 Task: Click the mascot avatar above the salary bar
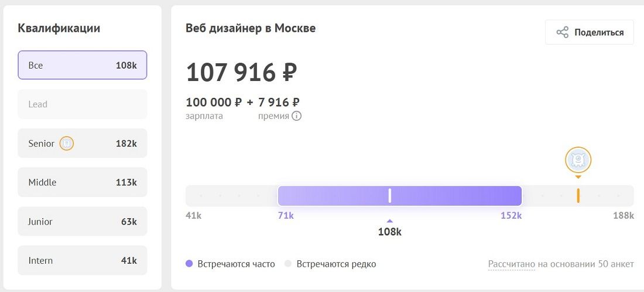click(x=578, y=159)
